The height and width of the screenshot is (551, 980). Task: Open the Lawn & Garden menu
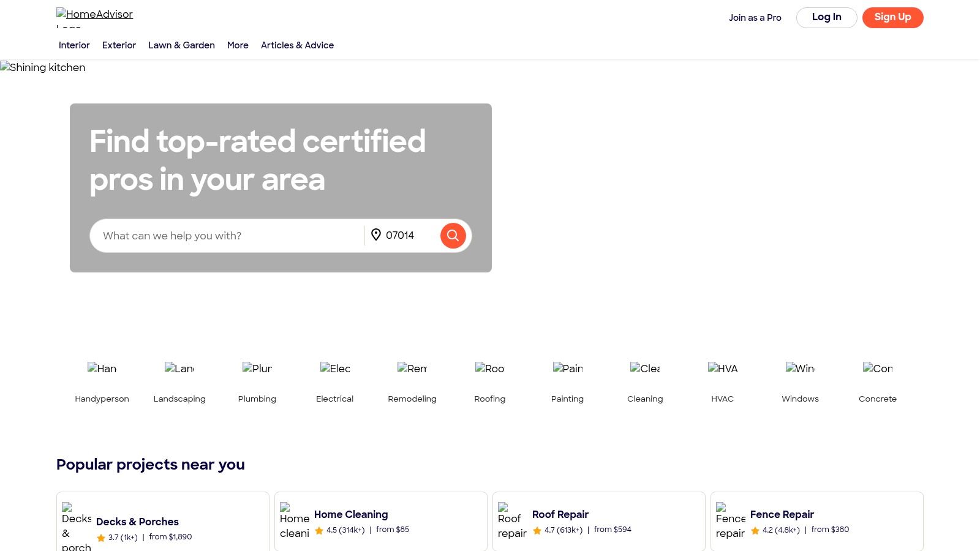[181, 45]
